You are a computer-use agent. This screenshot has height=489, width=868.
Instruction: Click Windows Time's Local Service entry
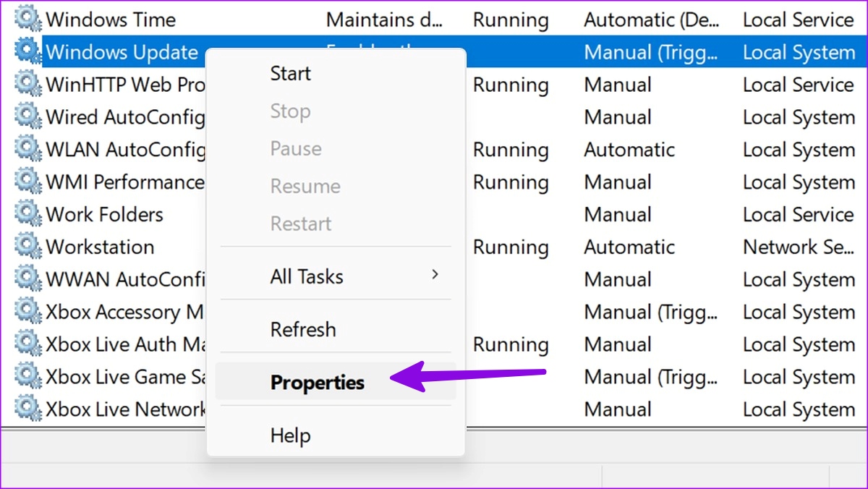tap(799, 20)
